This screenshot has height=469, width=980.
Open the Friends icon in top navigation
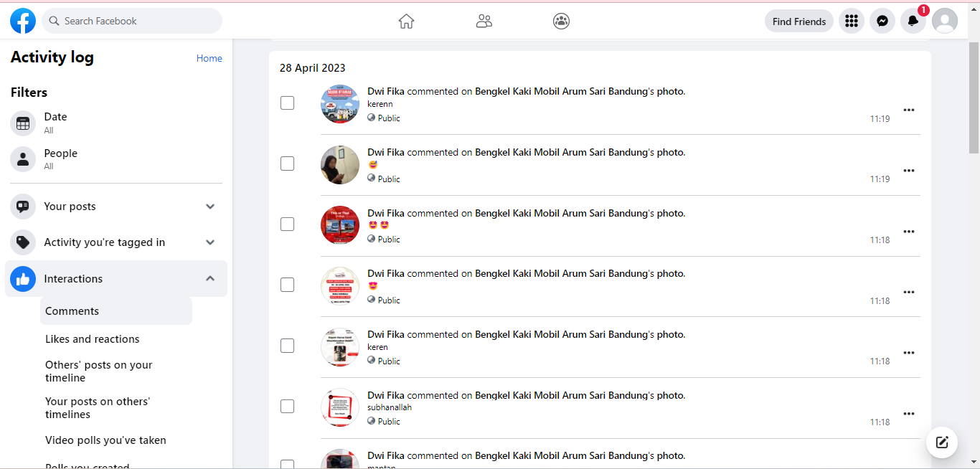484,22
